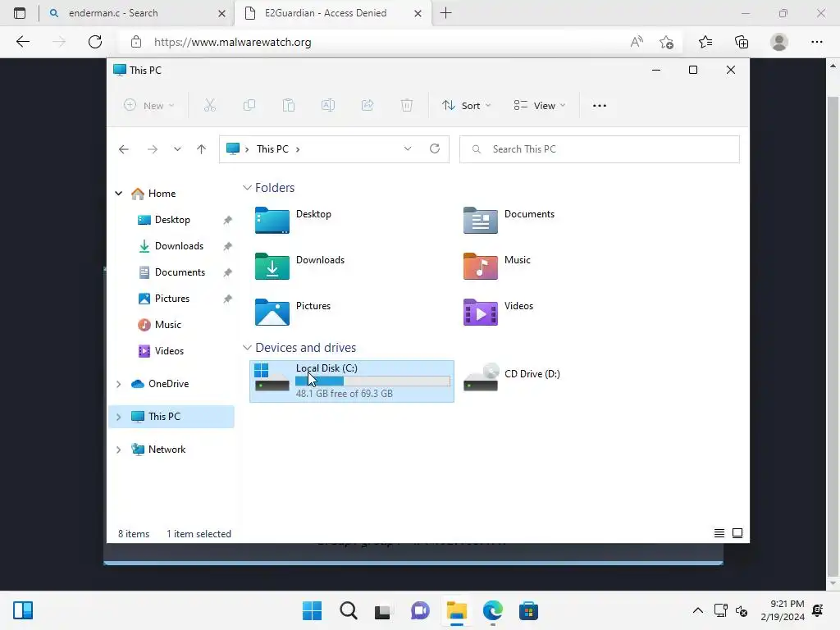The height and width of the screenshot is (630, 840).
Task: Open the Documents folder in Folders section
Action: (509, 220)
